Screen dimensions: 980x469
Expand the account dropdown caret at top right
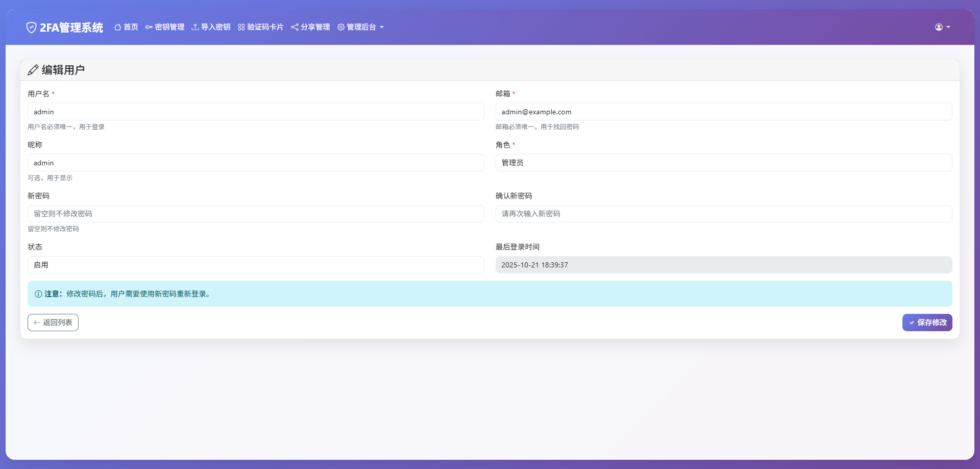click(x=949, y=28)
